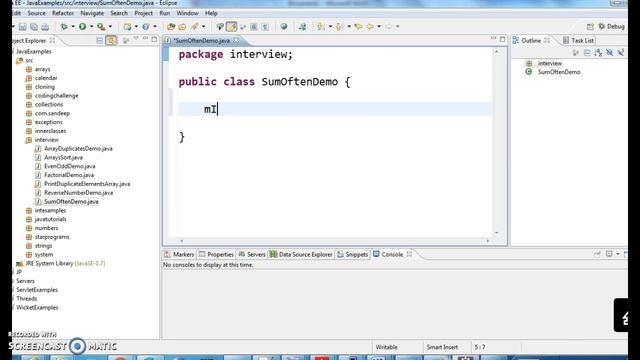Click the Last Edit Location icon

[358, 27]
